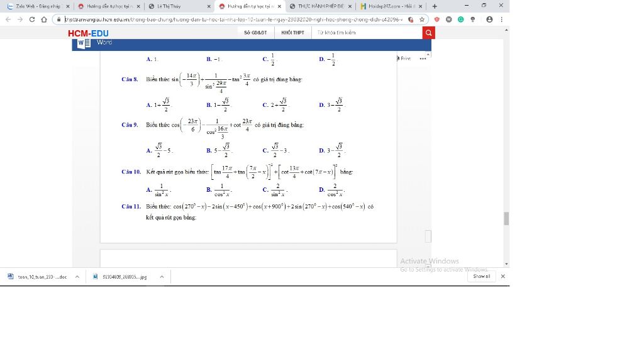This screenshot has height=349, width=644.
Task: Open downloaded 92334809 jpg file
Action: click(x=120, y=277)
